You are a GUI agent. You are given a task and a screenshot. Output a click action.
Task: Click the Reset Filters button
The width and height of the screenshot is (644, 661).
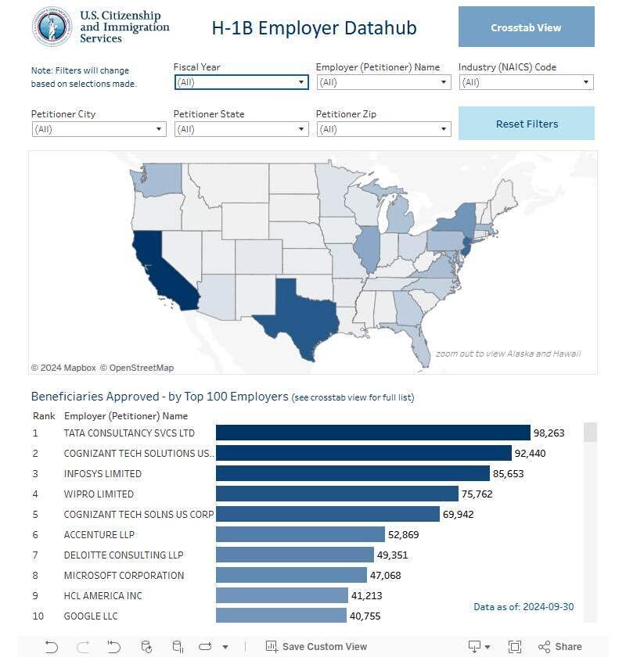[x=526, y=123]
